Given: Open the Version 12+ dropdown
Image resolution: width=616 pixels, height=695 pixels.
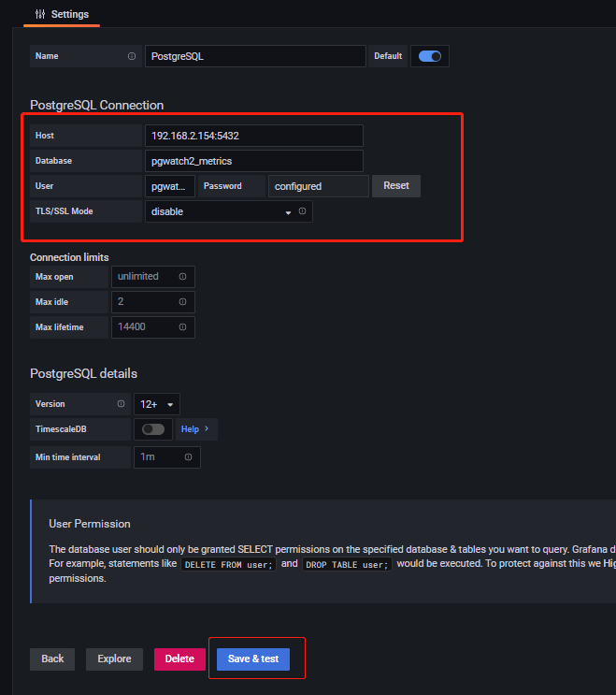Looking at the screenshot, I should 157,404.
